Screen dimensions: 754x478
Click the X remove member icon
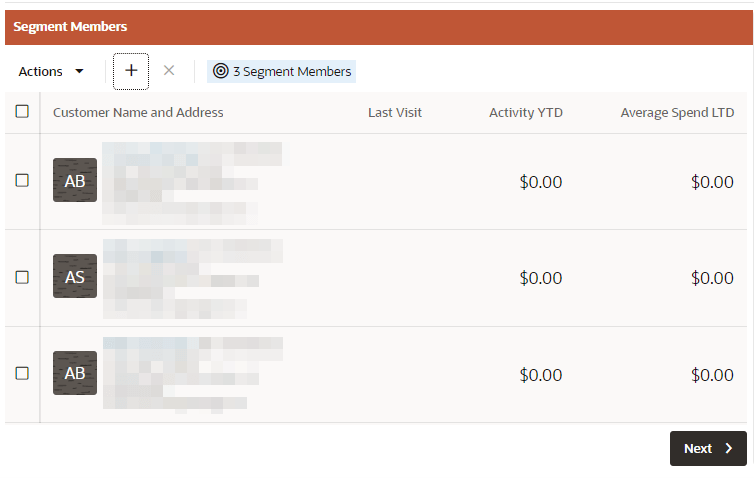pos(169,71)
